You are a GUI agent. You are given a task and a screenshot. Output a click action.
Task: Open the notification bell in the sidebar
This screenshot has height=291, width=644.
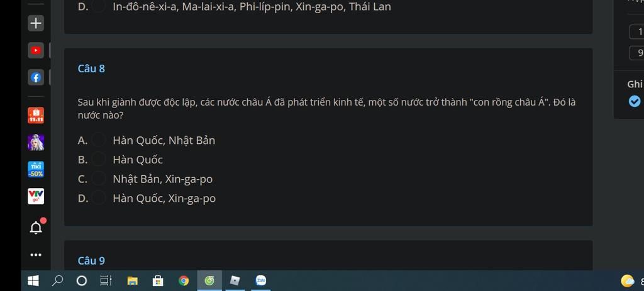pyautogui.click(x=36, y=227)
